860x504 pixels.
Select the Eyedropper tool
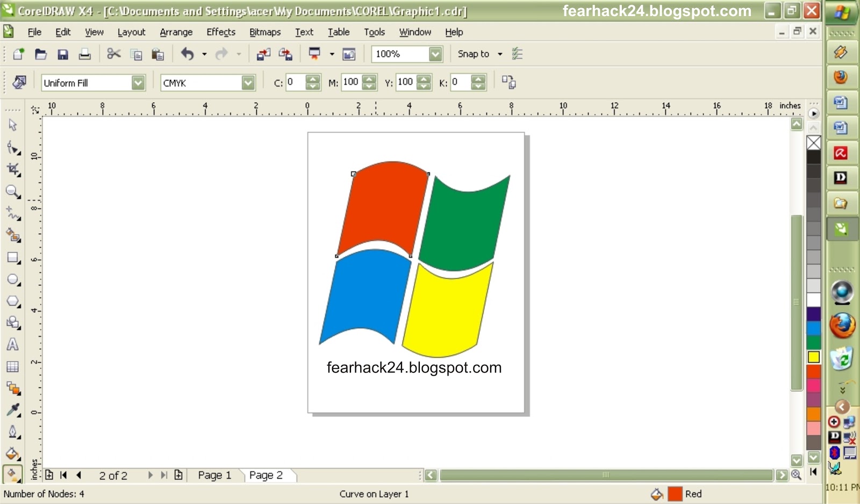(13, 409)
